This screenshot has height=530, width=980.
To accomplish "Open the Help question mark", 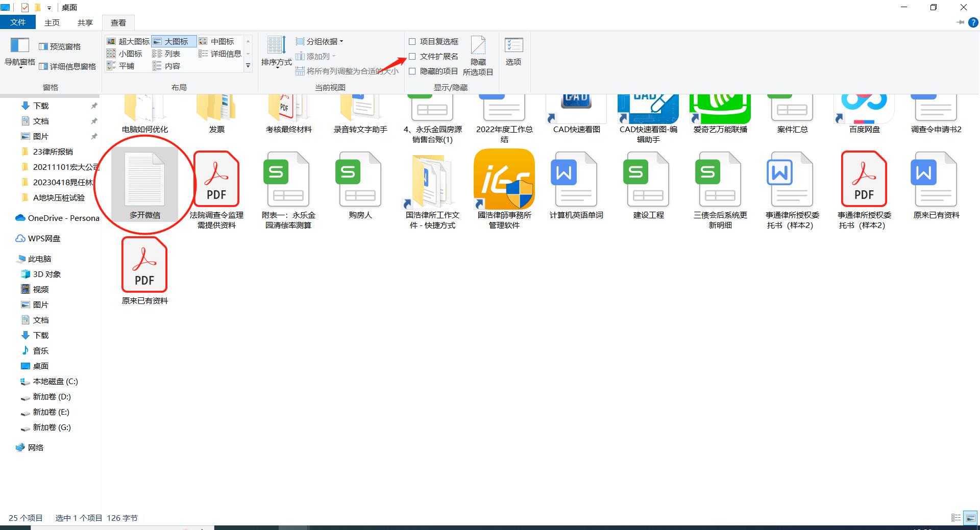I will coord(973,22).
